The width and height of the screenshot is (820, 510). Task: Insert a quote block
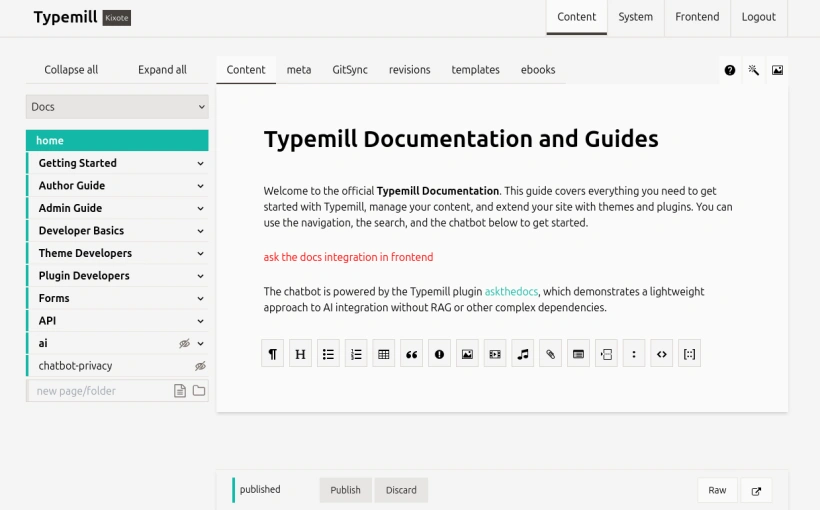[x=412, y=354]
